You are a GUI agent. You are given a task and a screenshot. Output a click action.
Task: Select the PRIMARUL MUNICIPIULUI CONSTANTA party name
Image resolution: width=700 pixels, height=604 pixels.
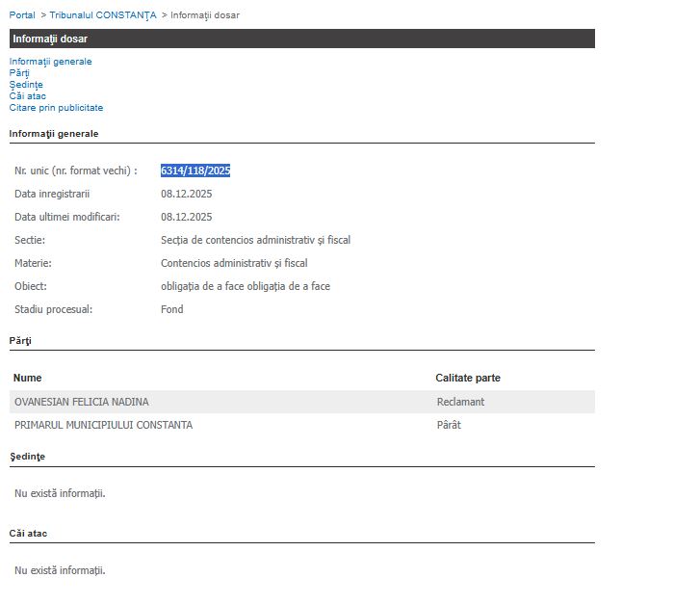coord(103,425)
